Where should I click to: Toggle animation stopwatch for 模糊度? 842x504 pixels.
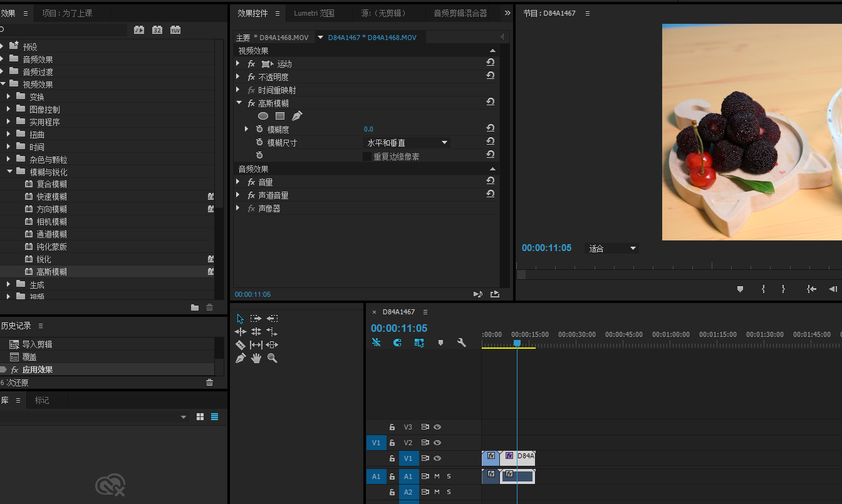click(x=259, y=129)
